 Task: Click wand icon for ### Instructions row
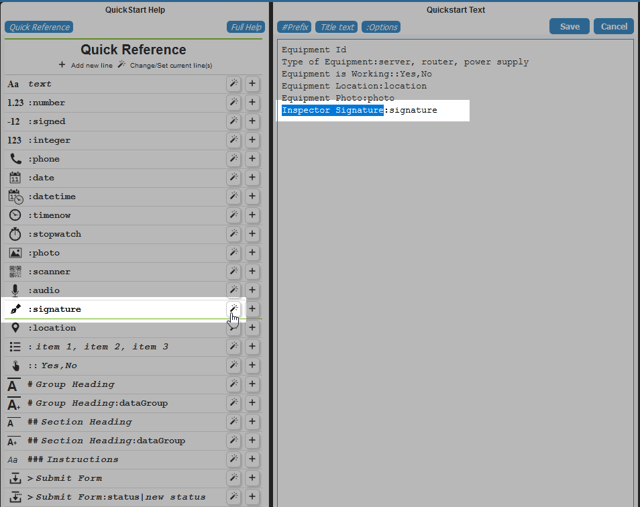[234, 459]
